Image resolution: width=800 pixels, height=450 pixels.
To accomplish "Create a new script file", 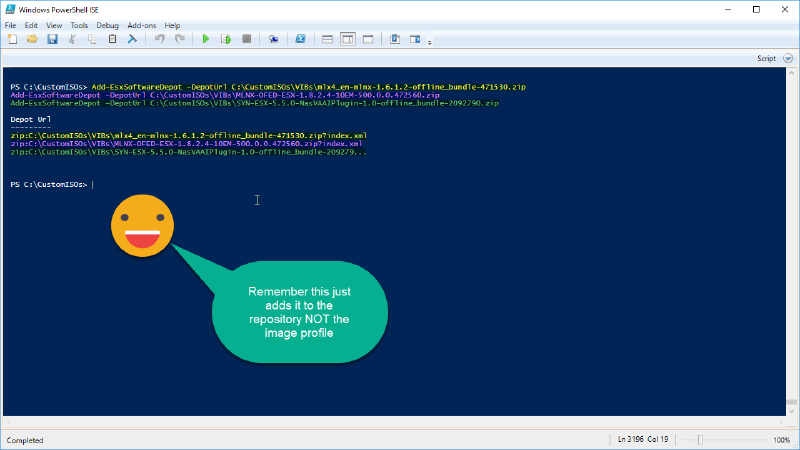I will (13, 39).
